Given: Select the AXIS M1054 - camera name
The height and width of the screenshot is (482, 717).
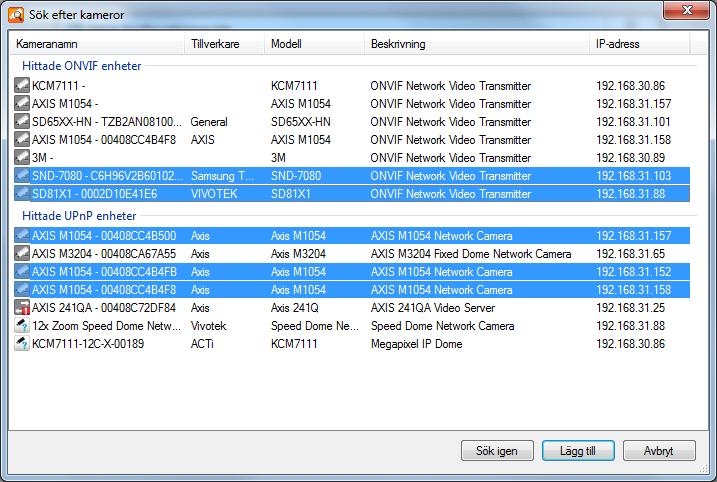Looking at the screenshot, I should (x=65, y=104).
